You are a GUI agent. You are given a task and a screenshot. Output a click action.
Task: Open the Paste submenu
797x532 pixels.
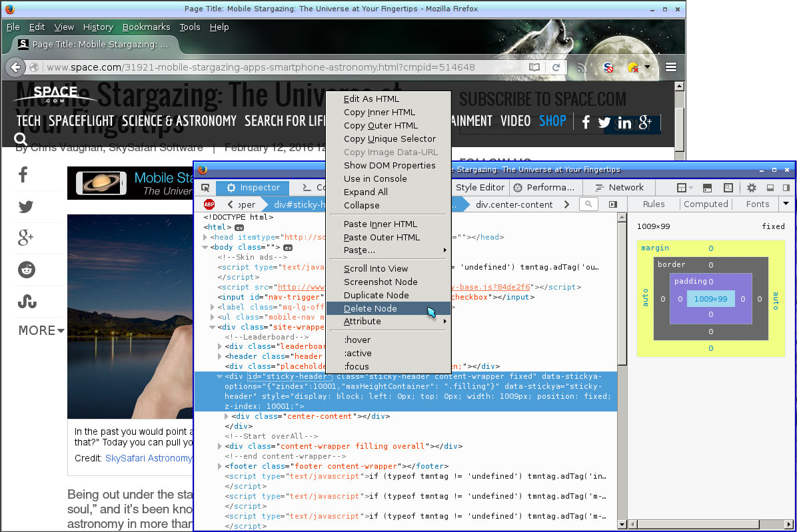389,250
